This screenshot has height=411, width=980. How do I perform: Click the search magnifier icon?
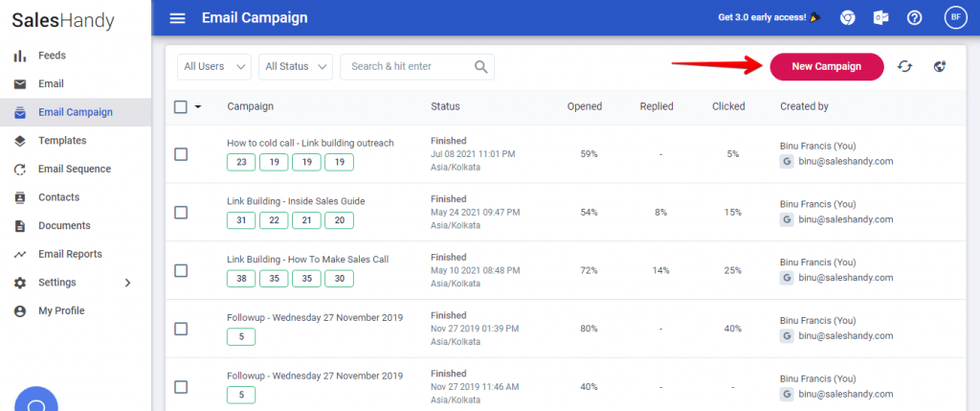480,66
